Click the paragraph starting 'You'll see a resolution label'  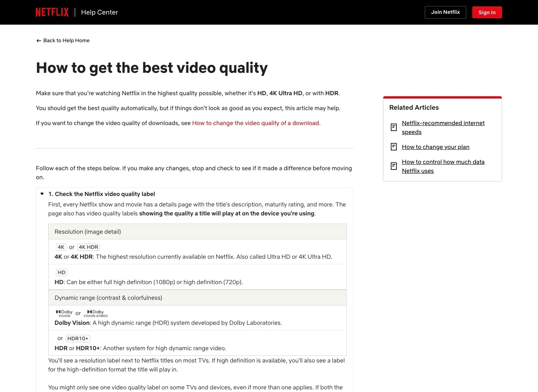[197, 365]
